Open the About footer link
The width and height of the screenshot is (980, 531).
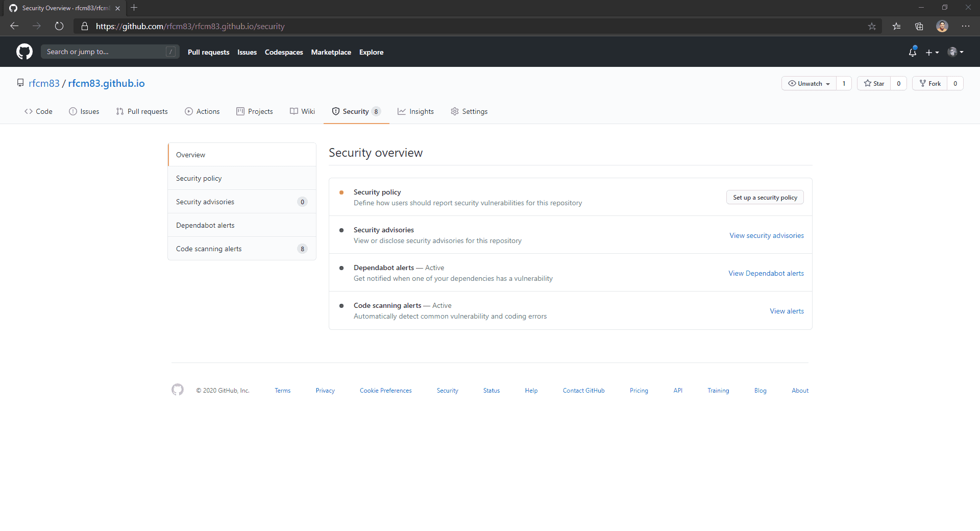(800, 391)
